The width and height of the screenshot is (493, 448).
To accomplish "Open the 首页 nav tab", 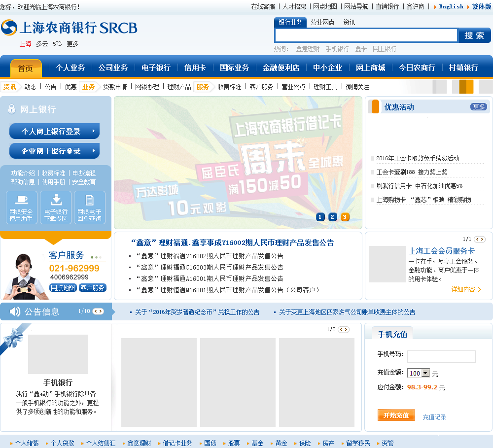I will click(26, 68).
